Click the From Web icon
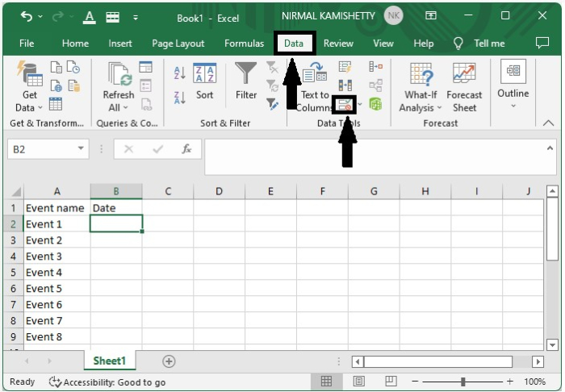565x392 pixels. pos(56,86)
